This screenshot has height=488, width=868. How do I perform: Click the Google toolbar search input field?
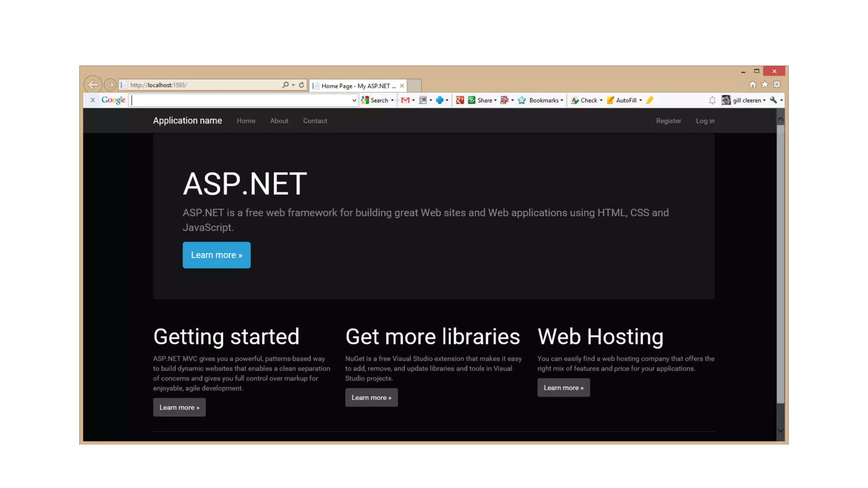242,100
